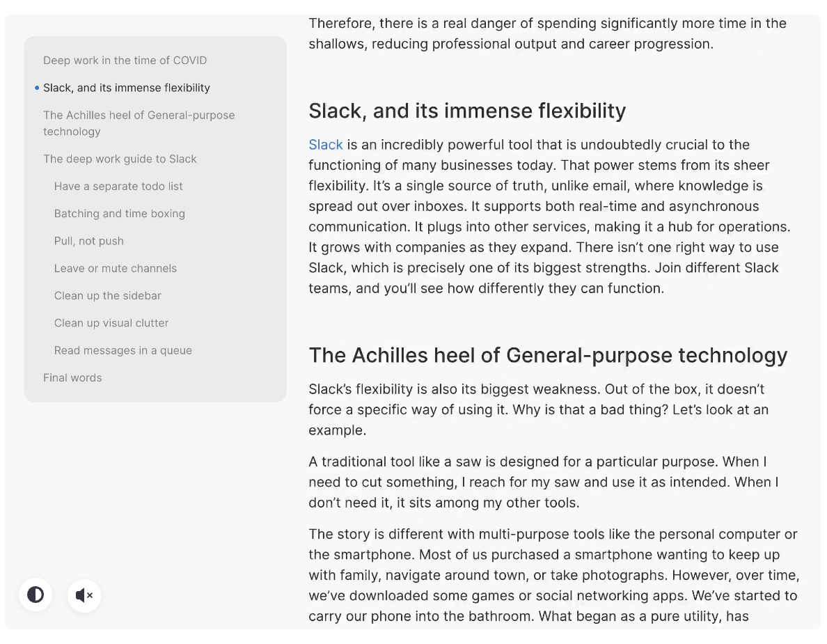Jump to Clean up visual clutter
827x644 pixels.
tap(111, 323)
